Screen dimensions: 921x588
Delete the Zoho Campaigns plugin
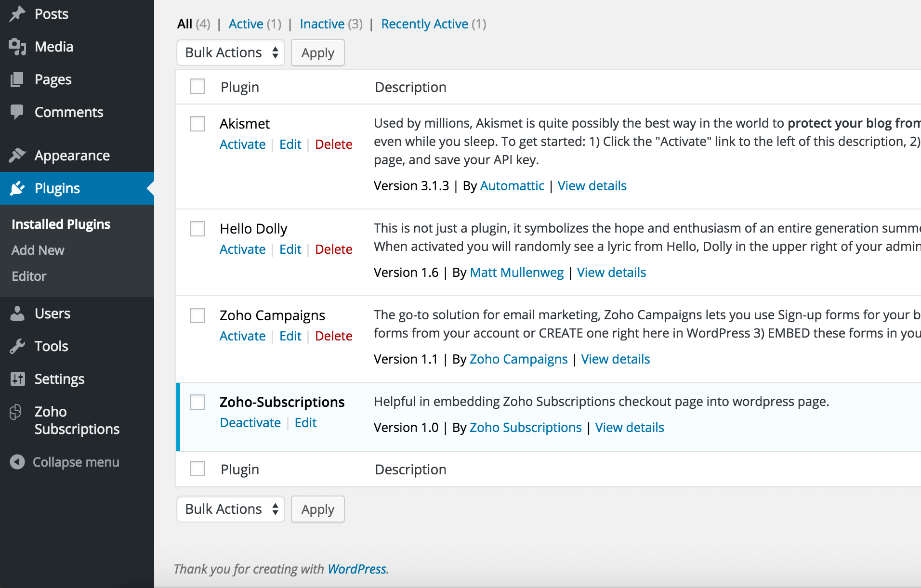[x=334, y=336]
